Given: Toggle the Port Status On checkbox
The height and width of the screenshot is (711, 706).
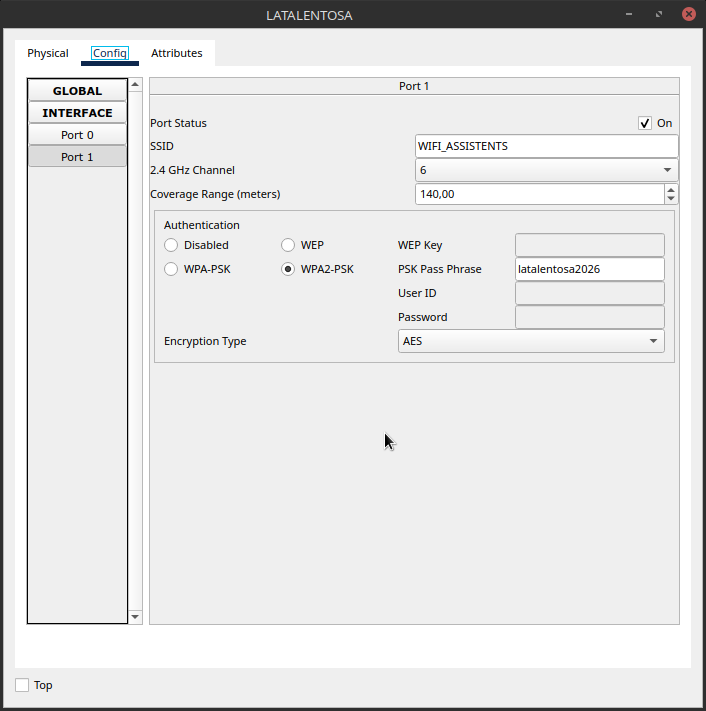Looking at the screenshot, I should click(x=645, y=123).
